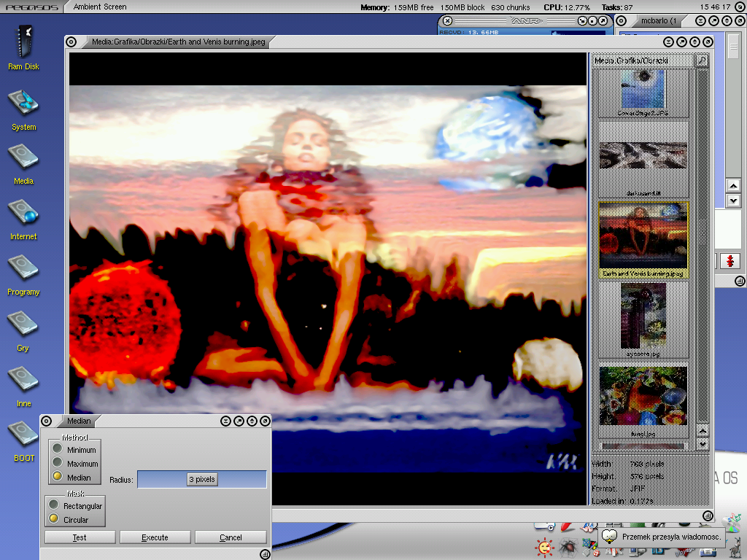Click the resize gadget of the Median dialog
This screenshot has height=560, width=747.
pyautogui.click(x=265, y=554)
